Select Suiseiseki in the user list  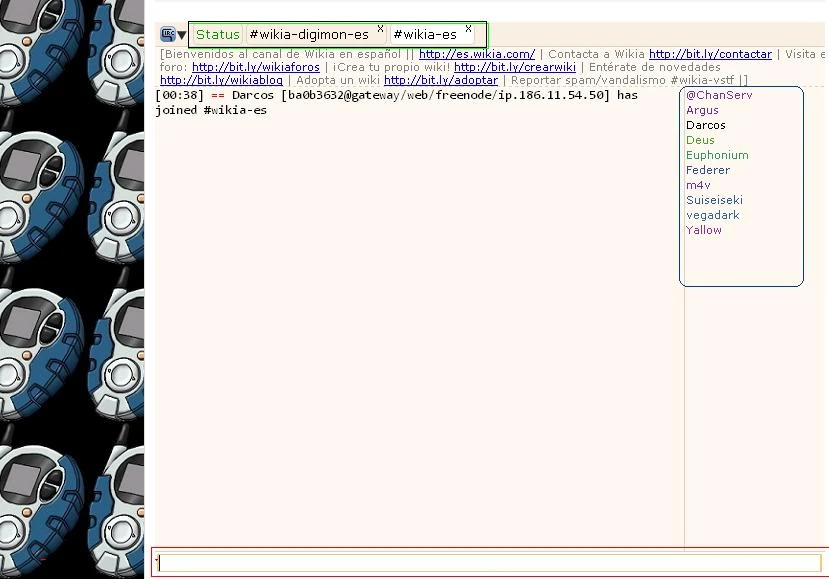pos(714,200)
